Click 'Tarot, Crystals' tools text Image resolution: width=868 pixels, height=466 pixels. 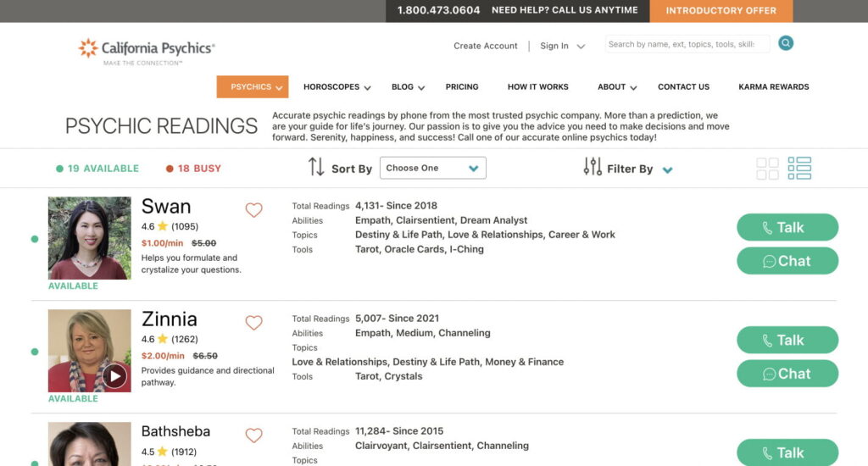point(388,376)
